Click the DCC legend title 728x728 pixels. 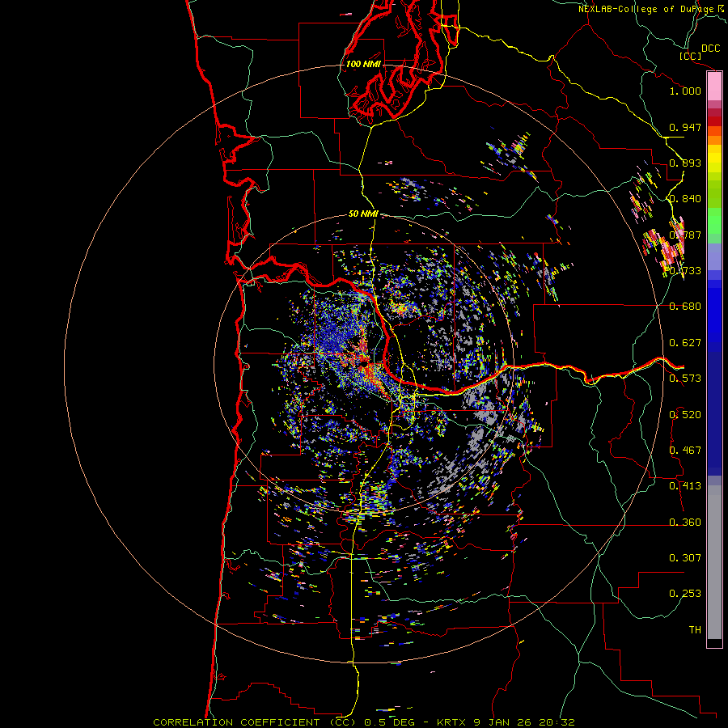pyautogui.click(x=710, y=49)
